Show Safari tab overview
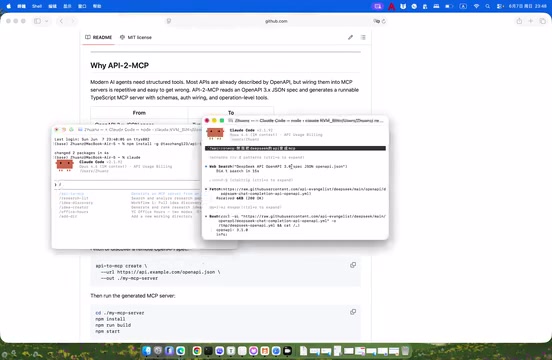 542,21
